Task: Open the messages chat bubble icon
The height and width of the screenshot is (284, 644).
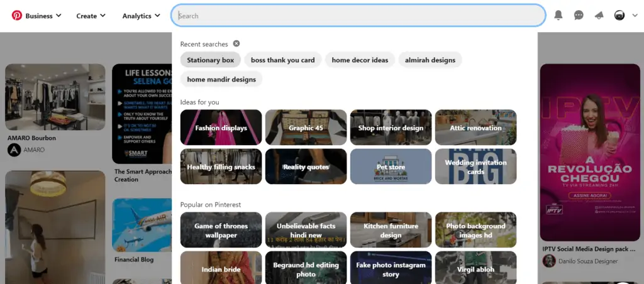Action: [x=579, y=16]
